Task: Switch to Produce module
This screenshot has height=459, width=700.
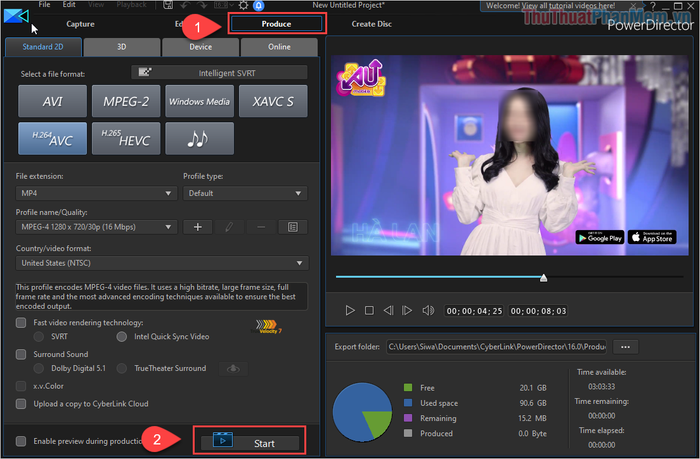Action: [x=276, y=24]
